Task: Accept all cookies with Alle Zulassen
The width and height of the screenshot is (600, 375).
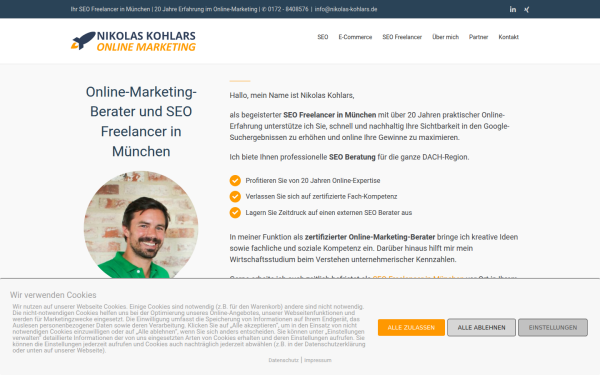Action: 411,328
